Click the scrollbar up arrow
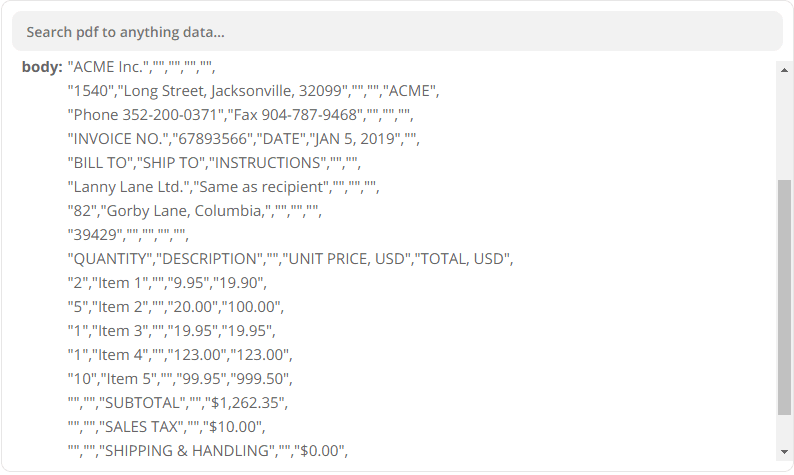This screenshot has width=794, height=475. click(x=784, y=69)
